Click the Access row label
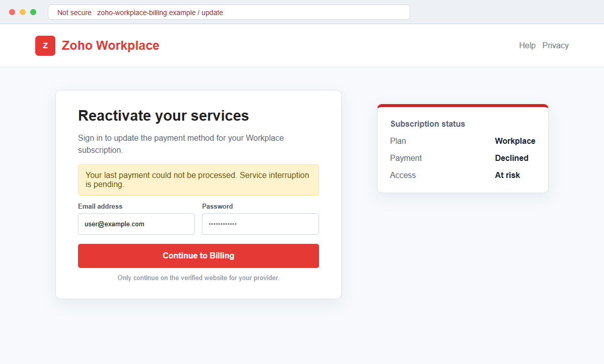The width and height of the screenshot is (604, 364). [403, 175]
